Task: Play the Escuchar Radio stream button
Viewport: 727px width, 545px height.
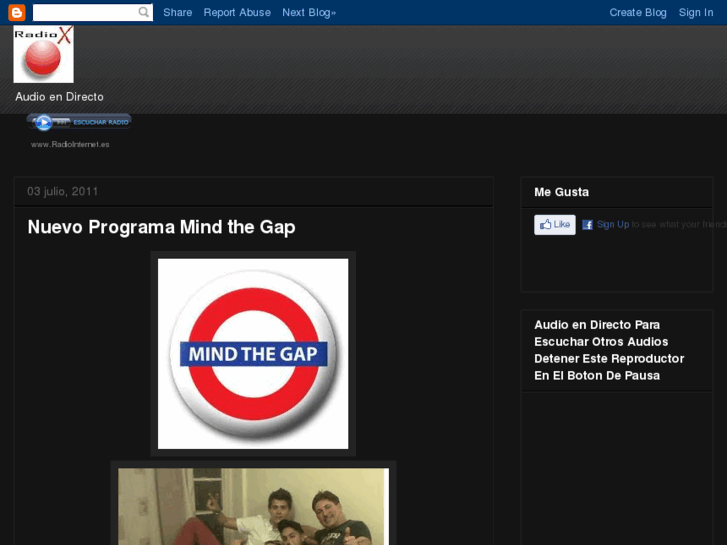Action: (79, 122)
